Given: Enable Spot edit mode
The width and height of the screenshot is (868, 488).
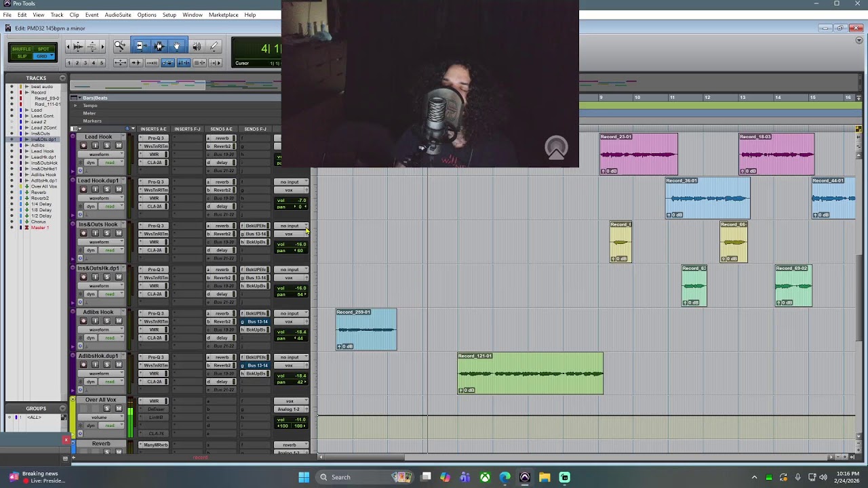Looking at the screenshot, I should (43, 49).
